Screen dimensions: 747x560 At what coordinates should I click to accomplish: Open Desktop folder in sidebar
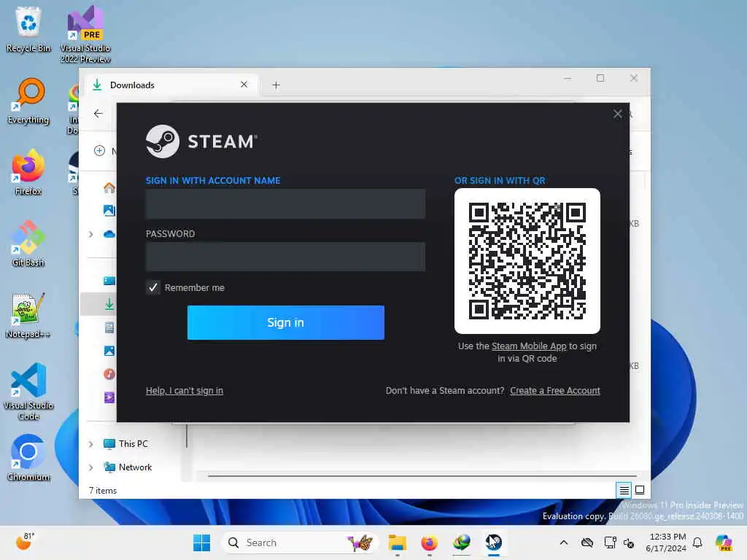[109, 281]
